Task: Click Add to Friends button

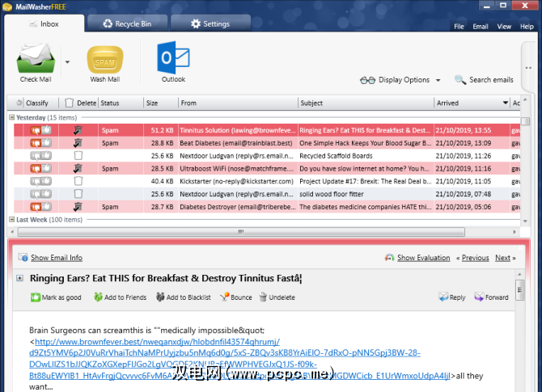Action: (x=120, y=297)
